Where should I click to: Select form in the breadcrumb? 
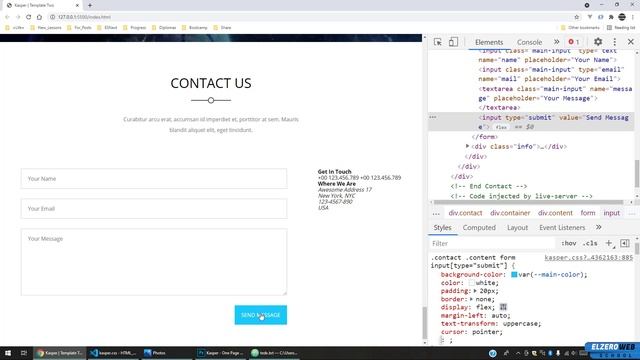tap(588, 213)
